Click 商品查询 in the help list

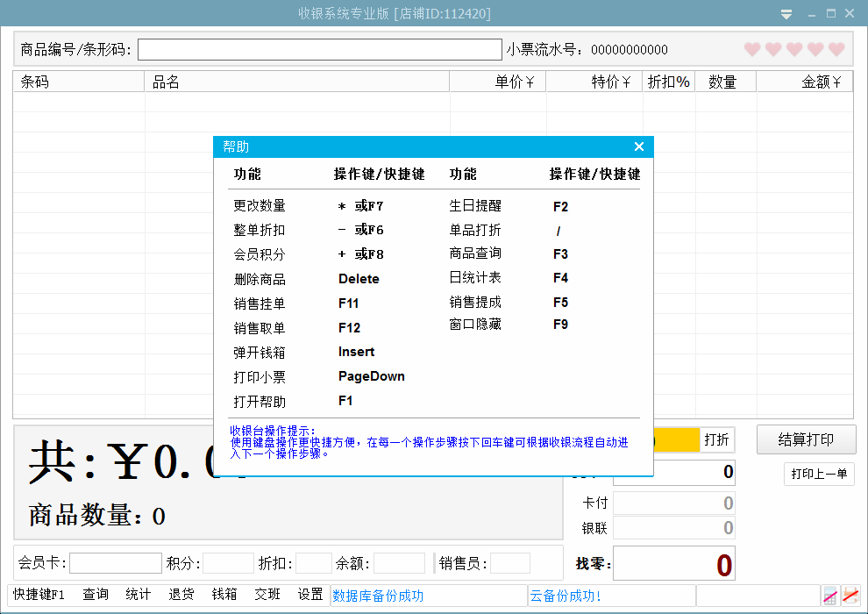[475, 253]
